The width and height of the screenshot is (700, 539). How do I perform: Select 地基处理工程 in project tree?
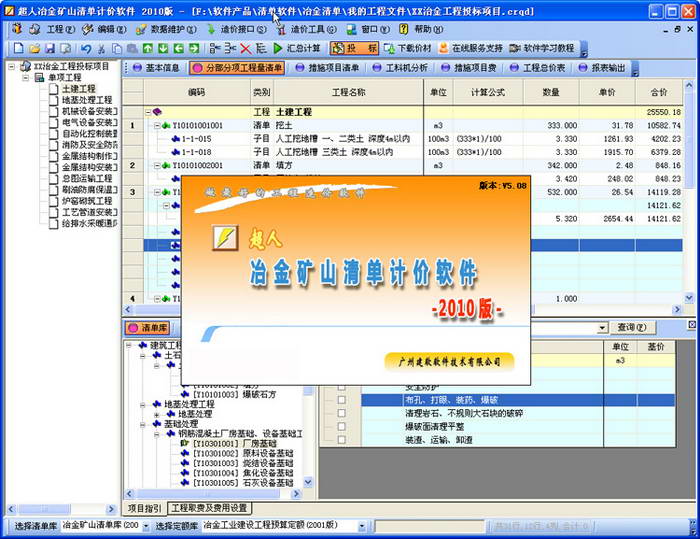[87, 100]
